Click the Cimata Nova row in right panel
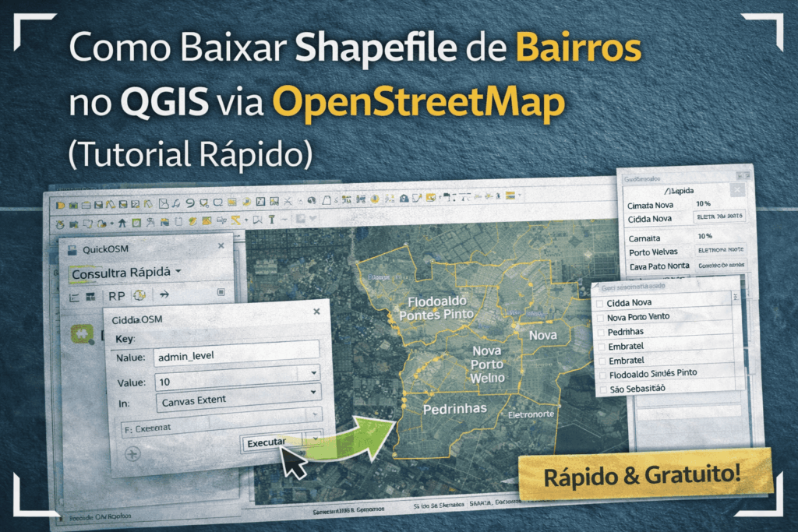Image resolution: width=798 pixels, height=532 pixels. click(x=686, y=204)
